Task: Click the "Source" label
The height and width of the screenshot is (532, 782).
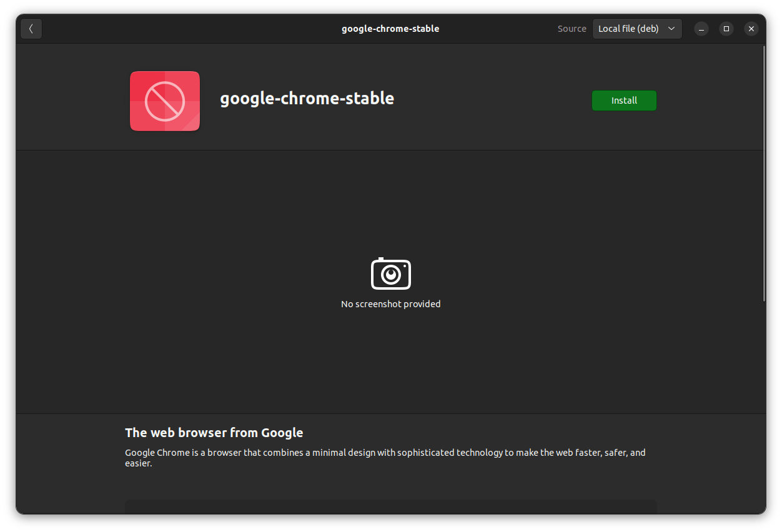Action: [x=572, y=28]
